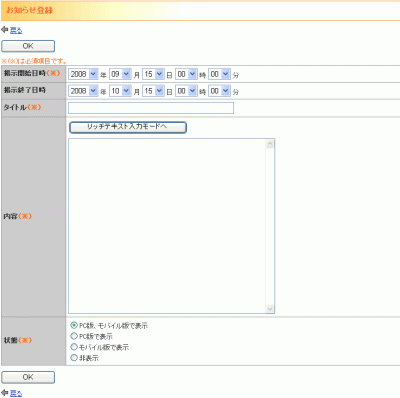This screenshot has width=400, height=398.
Task: Open the end date minute dropdown
Action: (x=219, y=91)
